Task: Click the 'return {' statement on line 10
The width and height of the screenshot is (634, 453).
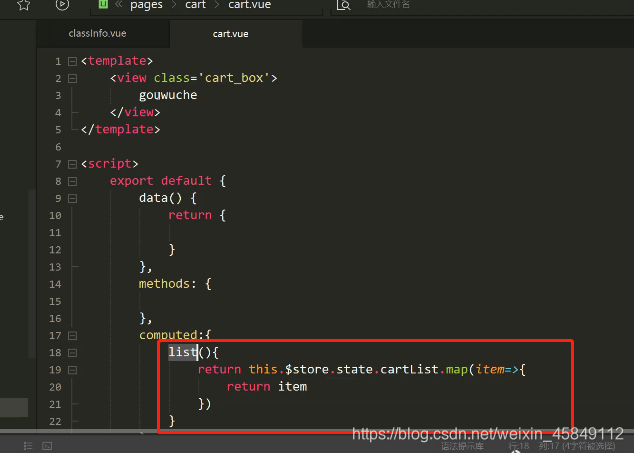Action: 197,215
